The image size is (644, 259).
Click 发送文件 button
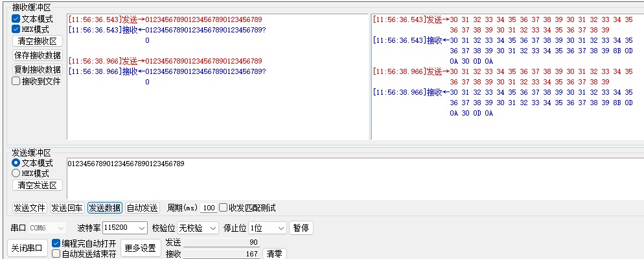[x=30, y=208]
